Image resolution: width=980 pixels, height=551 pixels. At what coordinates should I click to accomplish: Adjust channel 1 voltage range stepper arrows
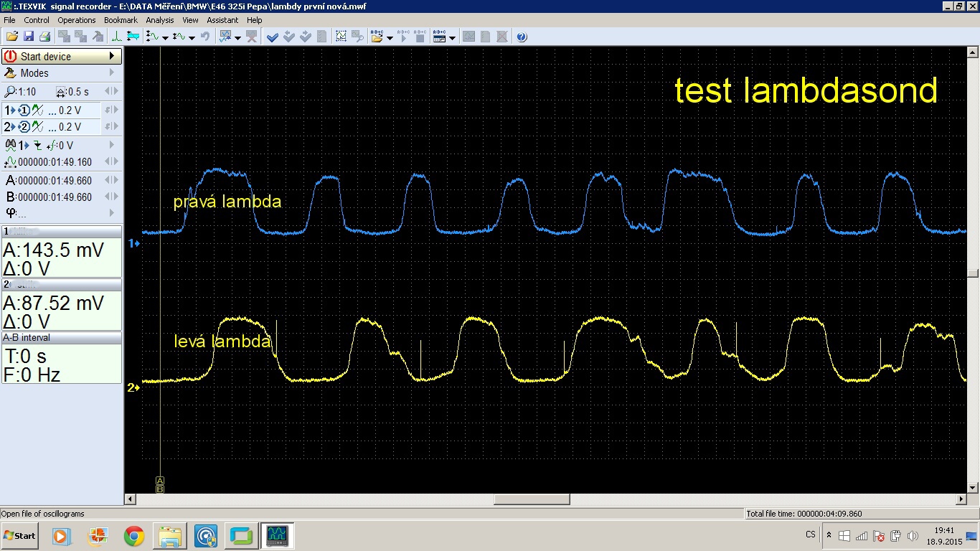(x=111, y=110)
